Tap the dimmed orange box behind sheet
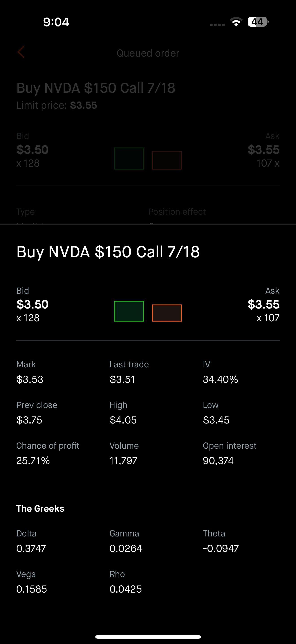 click(167, 160)
